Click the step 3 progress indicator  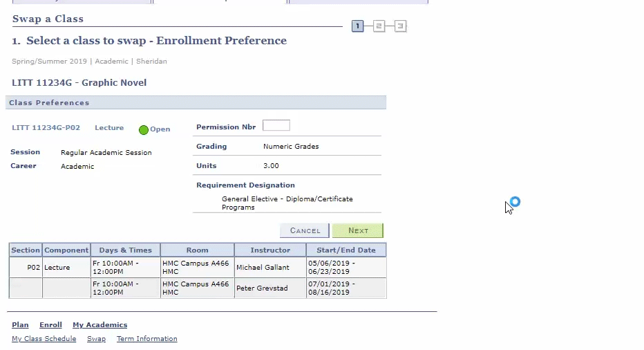click(x=400, y=26)
